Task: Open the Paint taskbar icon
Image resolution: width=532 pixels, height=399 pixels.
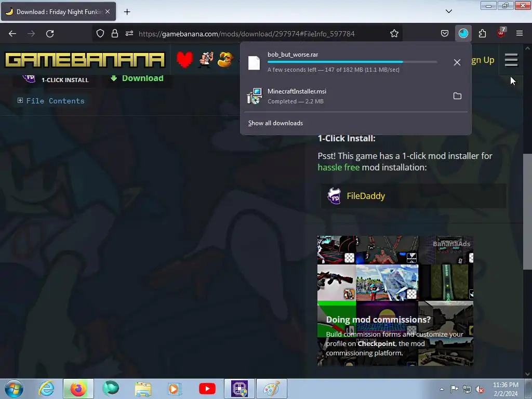Action: (271, 389)
